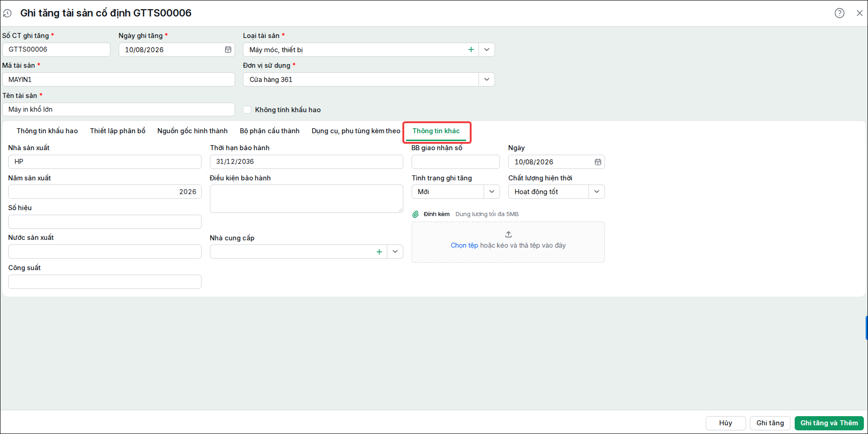Image resolution: width=868 pixels, height=434 pixels.
Task: Expand the Đơn vị sử dụng dropdown
Action: click(487, 79)
